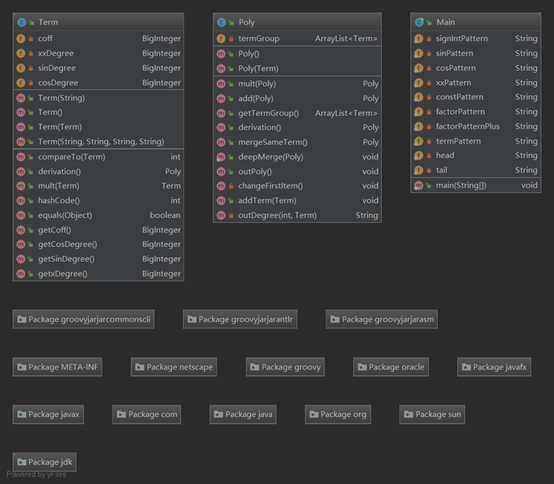
Task: Click the constPattern field row
Action: pos(476,98)
